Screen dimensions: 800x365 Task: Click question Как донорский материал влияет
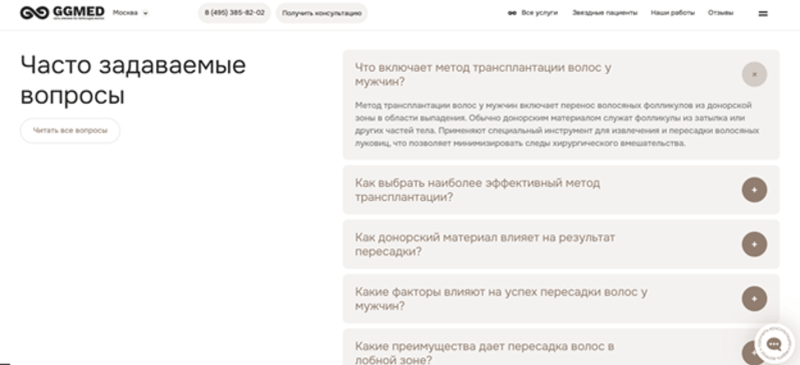tap(485, 245)
